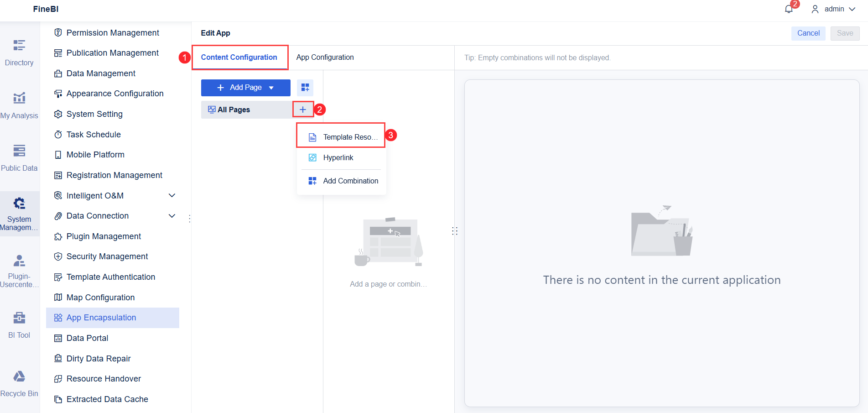The width and height of the screenshot is (868, 413).
Task: Click the plus icon next to All Pages
Action: tap(303, 110)
